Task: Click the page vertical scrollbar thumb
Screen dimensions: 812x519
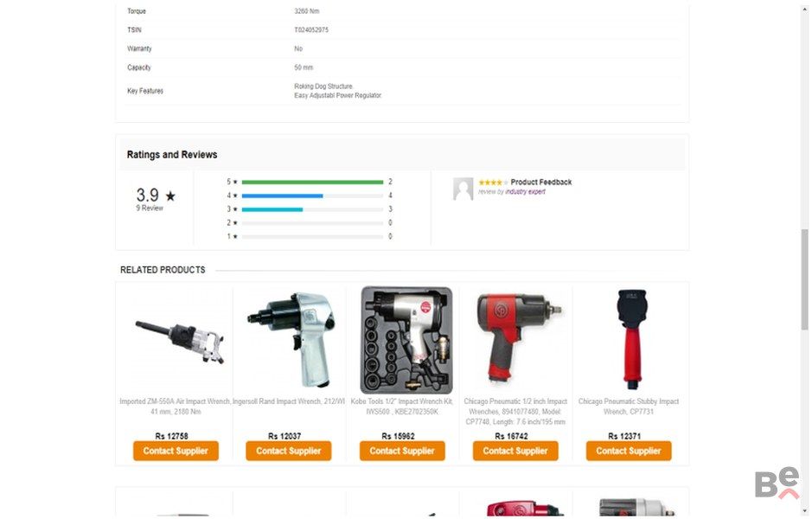Action: 805,279
